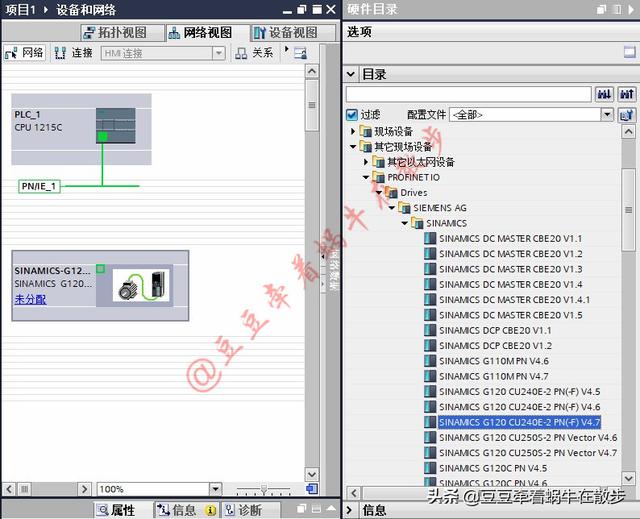
Task: Click the 选项 panel view icon
Action: [629, 52]
